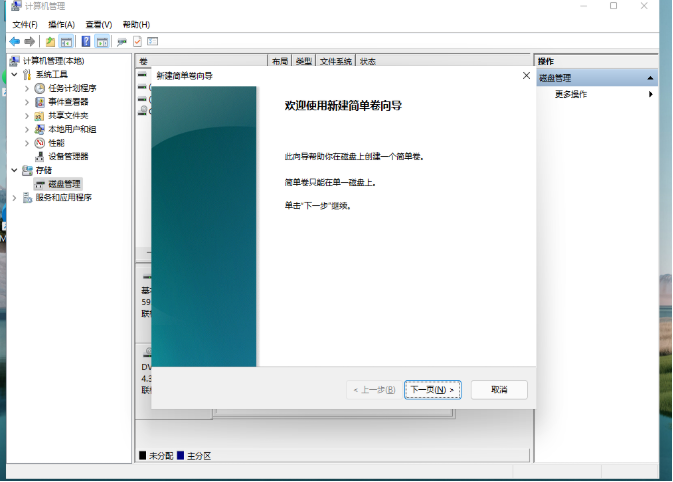Click the 下一页(N) button in wizard
The height and width of the screenshot is (482, 673).
(x=432, y=389)
